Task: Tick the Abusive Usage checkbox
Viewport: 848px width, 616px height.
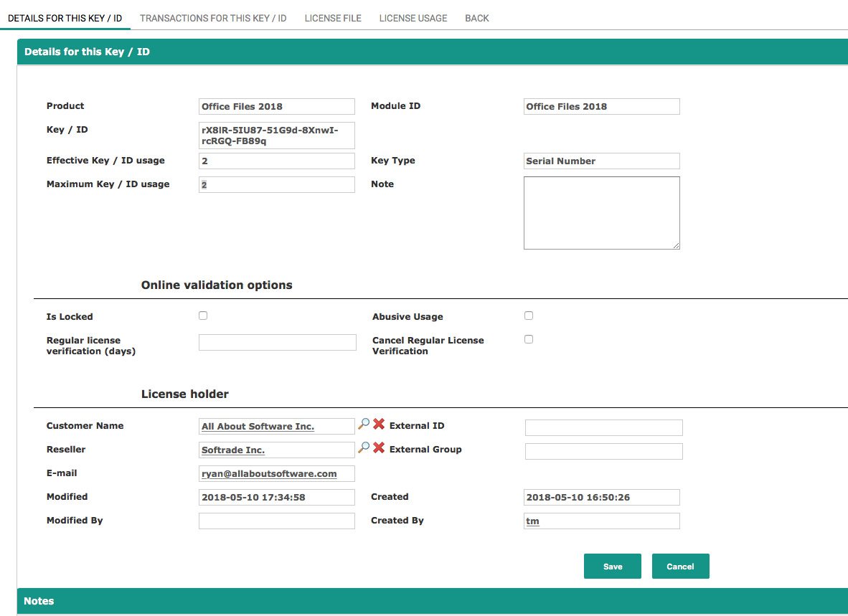Action: [x=529, y=316]
